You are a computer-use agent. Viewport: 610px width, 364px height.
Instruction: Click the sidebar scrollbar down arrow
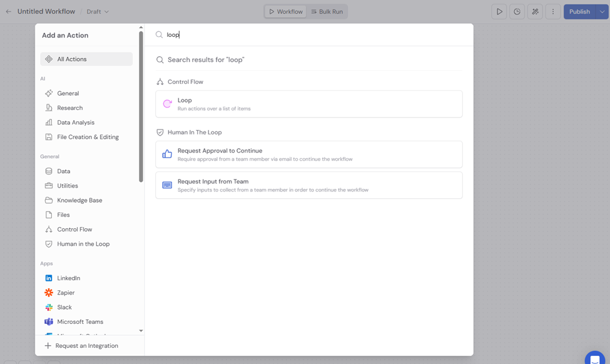click(141, 331)
